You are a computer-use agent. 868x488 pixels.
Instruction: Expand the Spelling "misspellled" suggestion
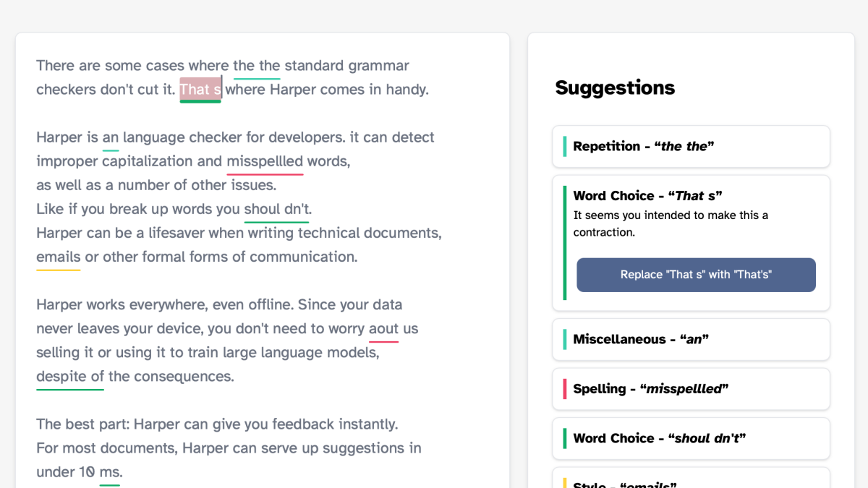click(691, 388)
